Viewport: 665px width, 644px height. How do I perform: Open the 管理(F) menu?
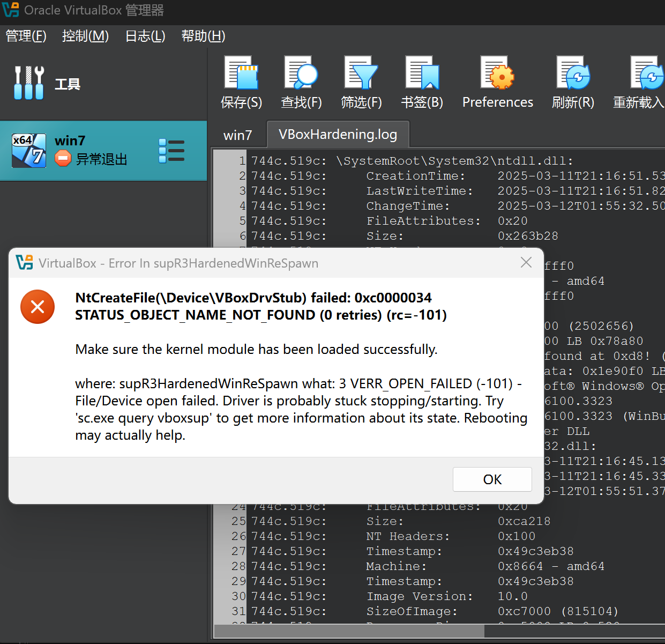(26, 36)
